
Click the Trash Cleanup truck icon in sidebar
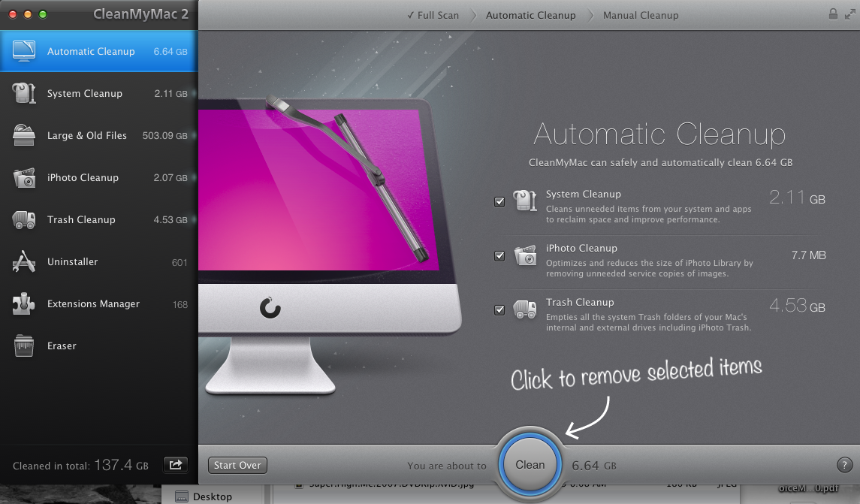pyautogui.click(x=23, y=220)
